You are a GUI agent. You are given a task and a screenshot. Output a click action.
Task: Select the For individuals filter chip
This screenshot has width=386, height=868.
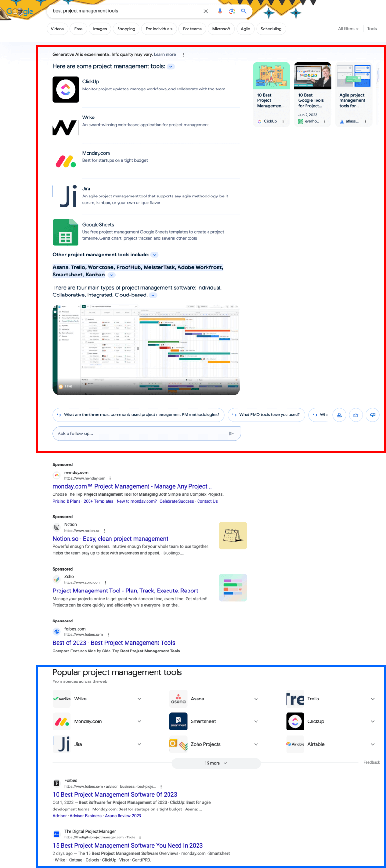pyautogui.click(x=159, y=29)
